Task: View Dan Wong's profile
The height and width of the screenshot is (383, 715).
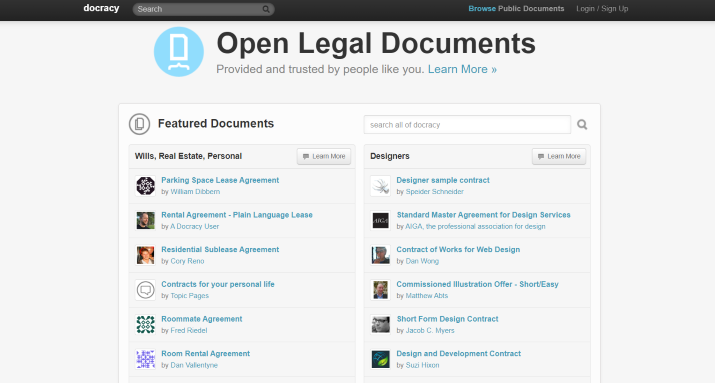Action: 422,261
